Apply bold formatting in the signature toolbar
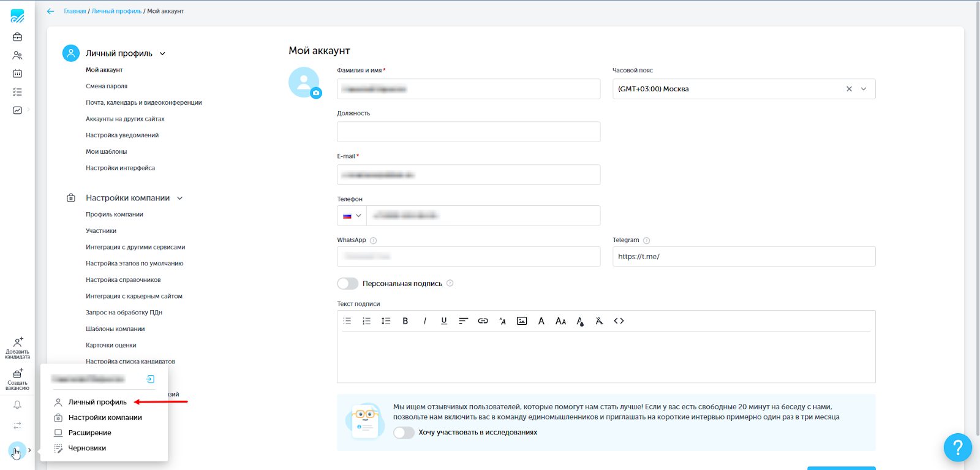 tap(405, 321)
